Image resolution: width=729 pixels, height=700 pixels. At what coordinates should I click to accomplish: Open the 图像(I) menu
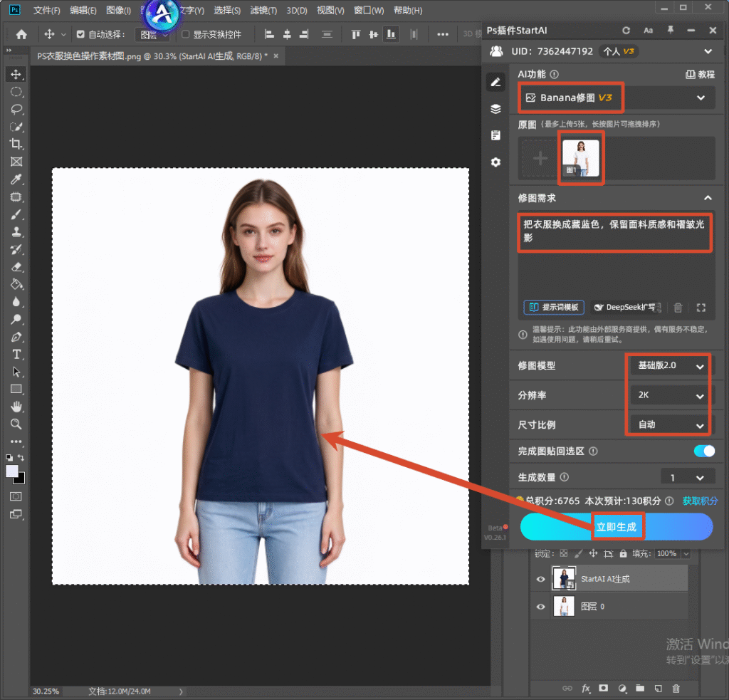click(118, 10)
